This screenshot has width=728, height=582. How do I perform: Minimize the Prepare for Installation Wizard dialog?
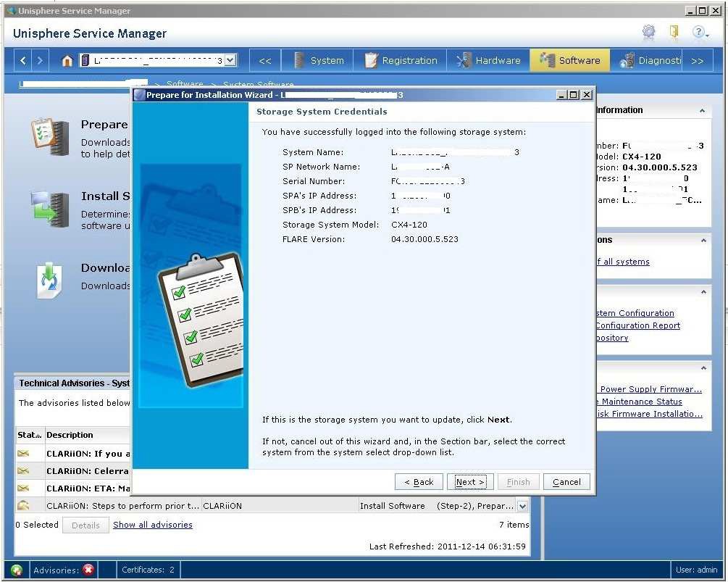pyautogui.click(x=562, y=95)
